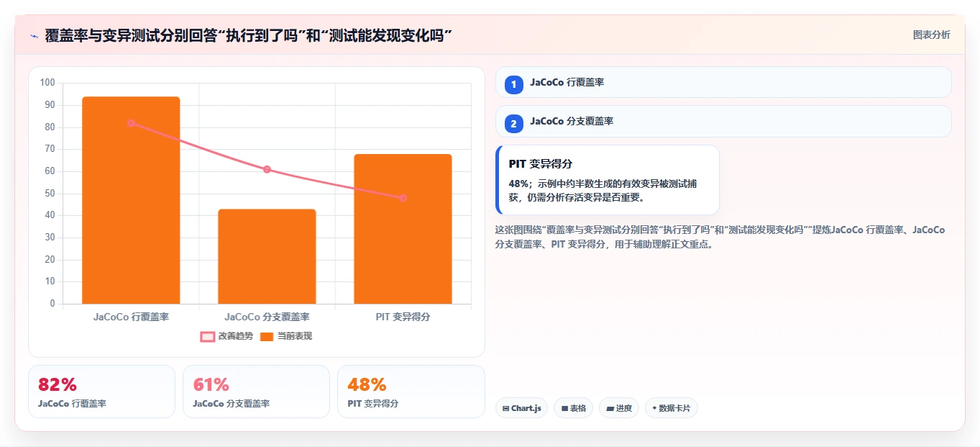This screenshot has height=447, width=980.
Task: Click the trend line point at 48
Action: point(403,198)
